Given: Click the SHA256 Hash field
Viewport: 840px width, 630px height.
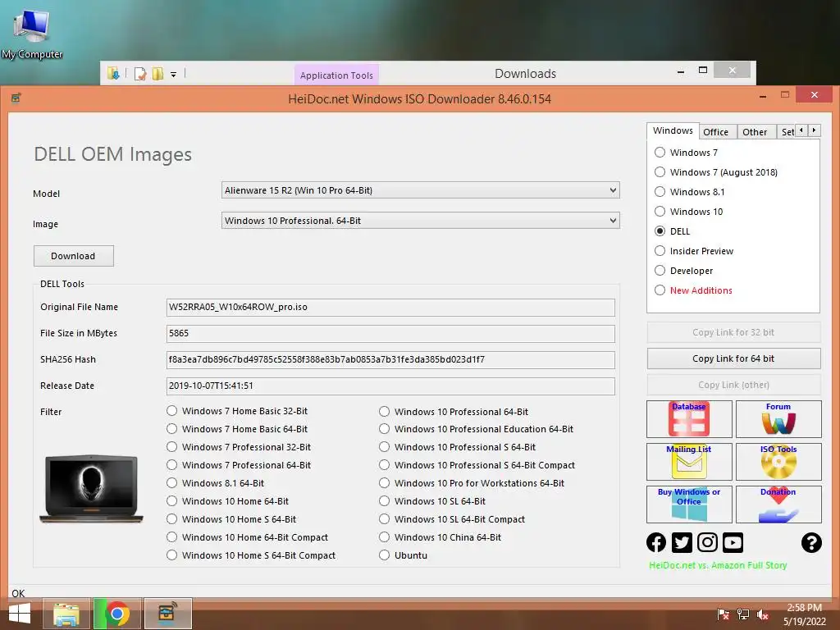Looking at the screenshot, I should [390, 359].
